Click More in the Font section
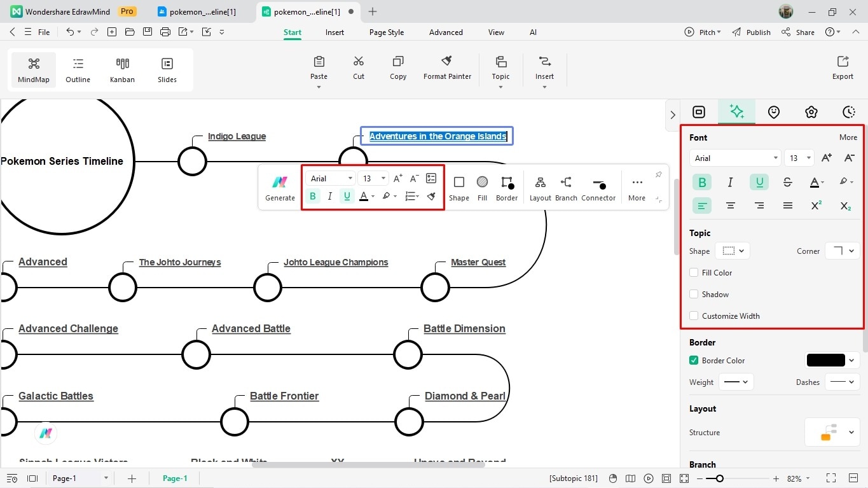 click(848, 137)
